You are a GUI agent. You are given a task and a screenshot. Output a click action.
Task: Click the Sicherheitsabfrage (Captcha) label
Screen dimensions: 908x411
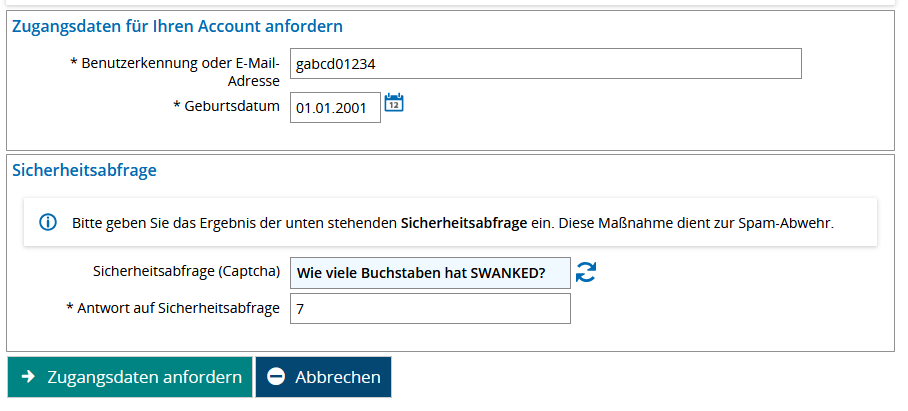pos(185,271)
